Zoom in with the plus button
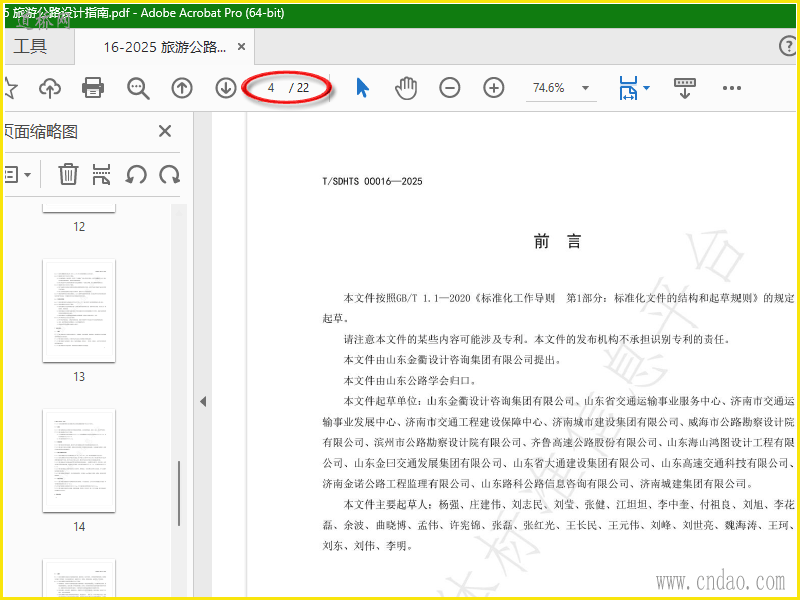 coord(493,88)
